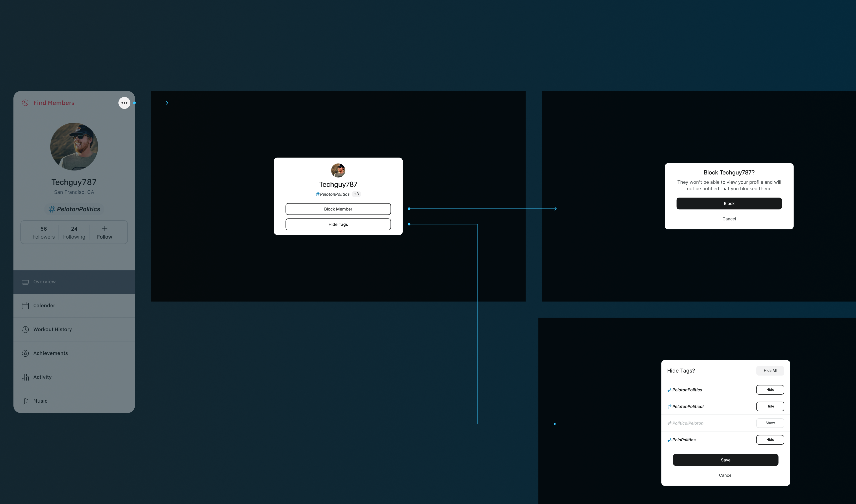
Task: Select Block Member option
Action: [x=338, y=209]
